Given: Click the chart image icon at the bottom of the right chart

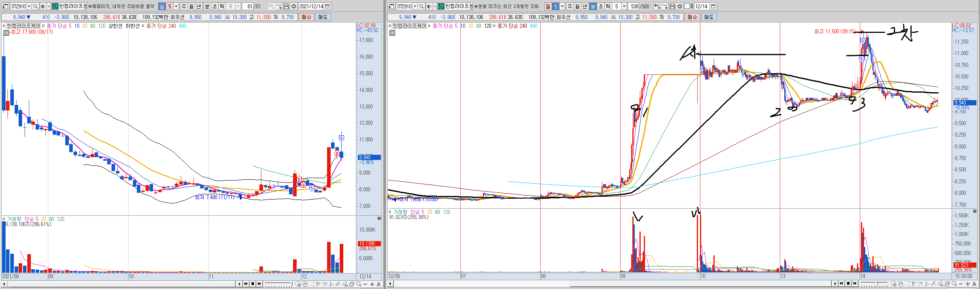Looking at the screenshot, I should tap(947, 284).
